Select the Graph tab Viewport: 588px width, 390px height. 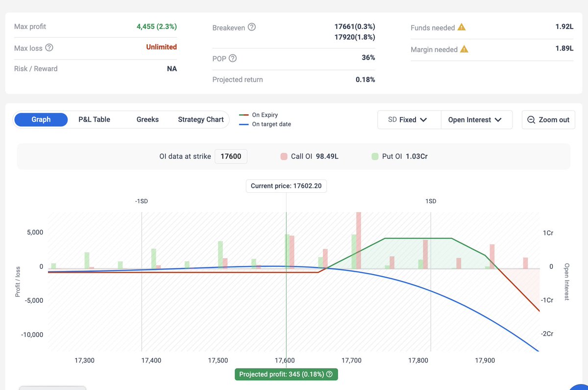click(x=41, y=119)
